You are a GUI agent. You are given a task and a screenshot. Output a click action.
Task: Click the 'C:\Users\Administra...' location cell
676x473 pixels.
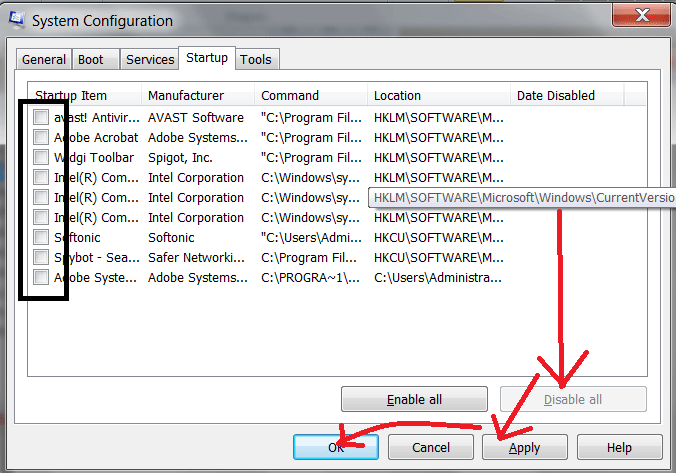pos(438,277)
